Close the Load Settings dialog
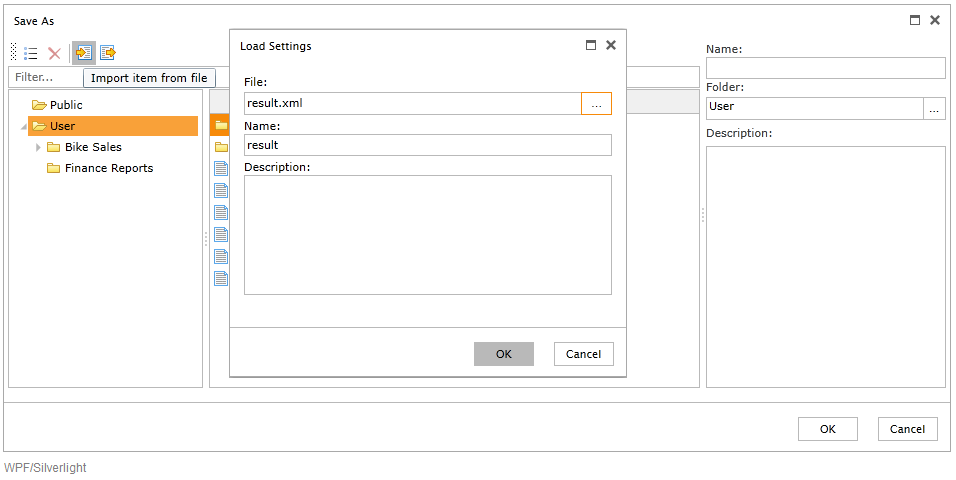This screenshot has width=956, height=480. 610,45
